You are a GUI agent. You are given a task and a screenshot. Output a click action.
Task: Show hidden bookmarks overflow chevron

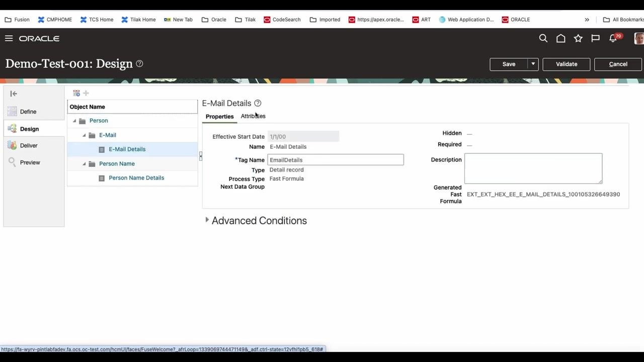point(587,20)
